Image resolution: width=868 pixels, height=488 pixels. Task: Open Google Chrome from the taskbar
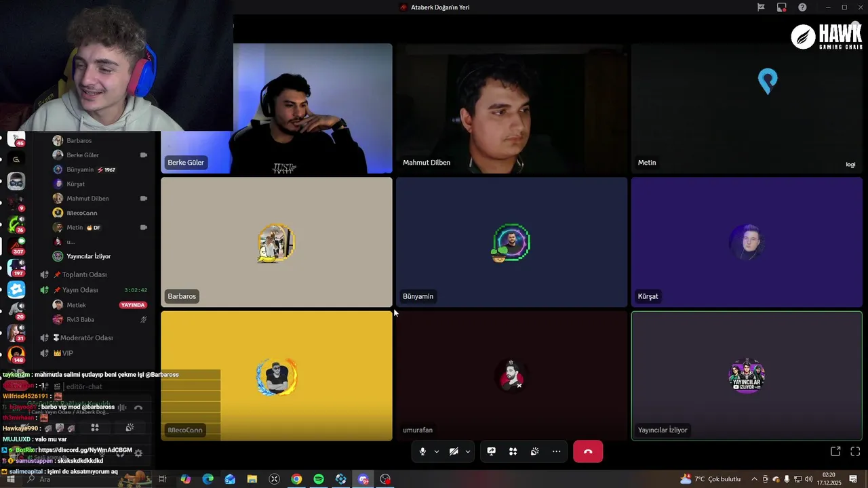[296, 479]
